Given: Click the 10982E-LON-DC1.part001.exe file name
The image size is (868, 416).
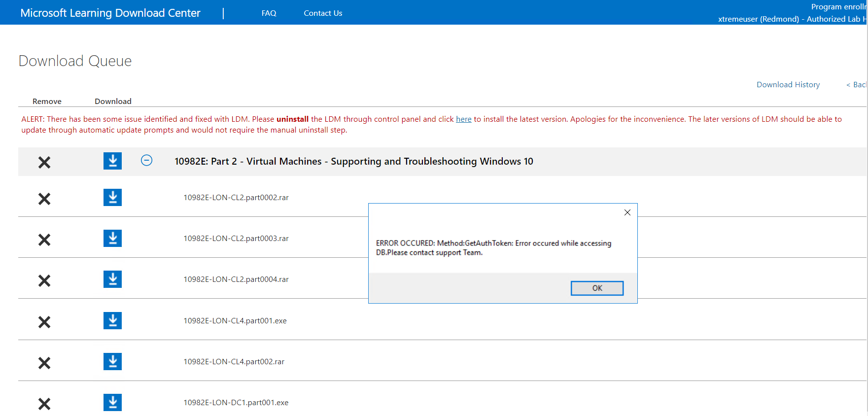Looking at the screenshot, I should click(236, 403).
